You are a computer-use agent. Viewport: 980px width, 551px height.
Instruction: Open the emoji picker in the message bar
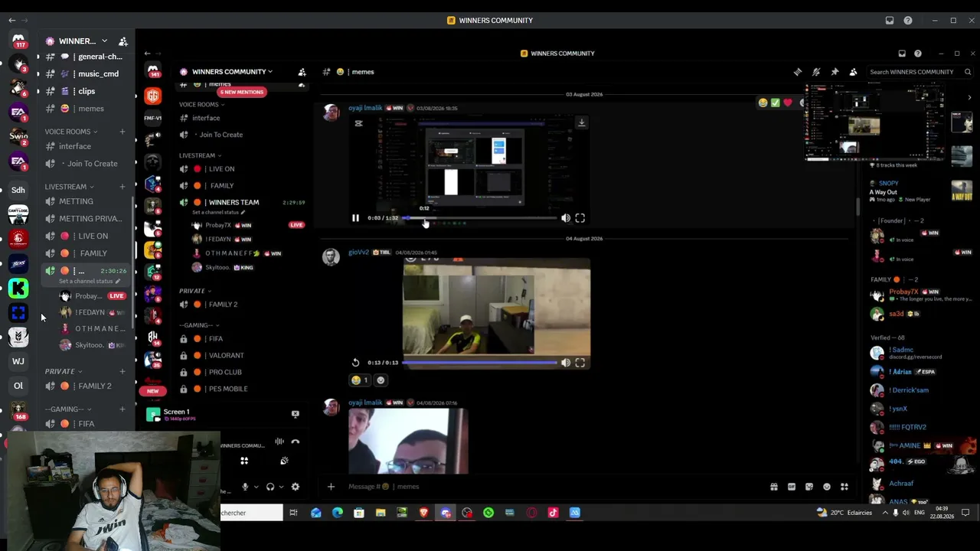pyautogui.click(x=827, y=487)
